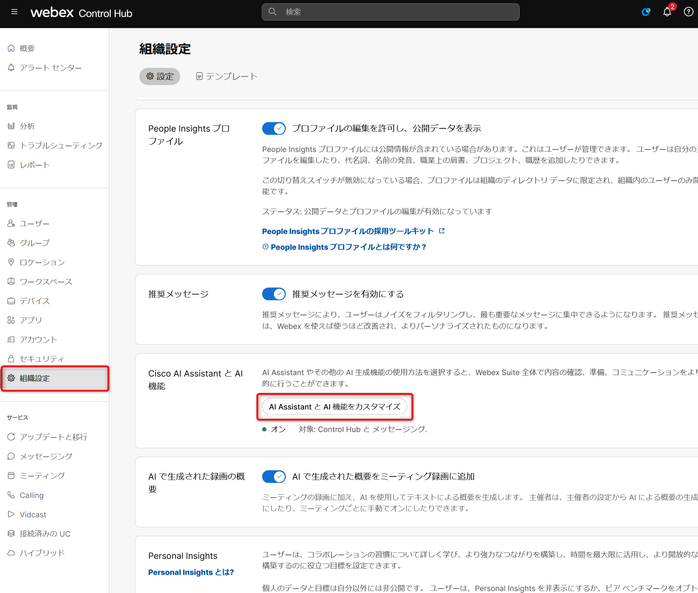Click the ロケーション pin icon in sidebar
The image size is (698, 593).
(11, 262)
